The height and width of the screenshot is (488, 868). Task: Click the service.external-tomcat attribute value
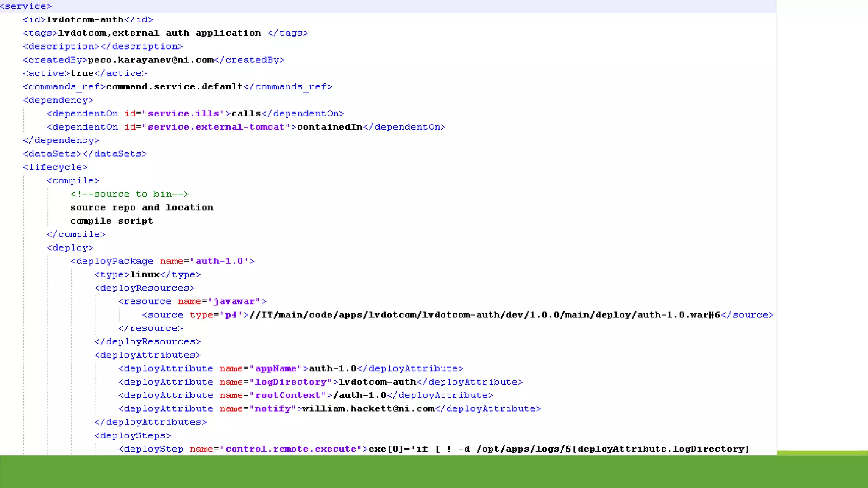[x=216, y=127]
